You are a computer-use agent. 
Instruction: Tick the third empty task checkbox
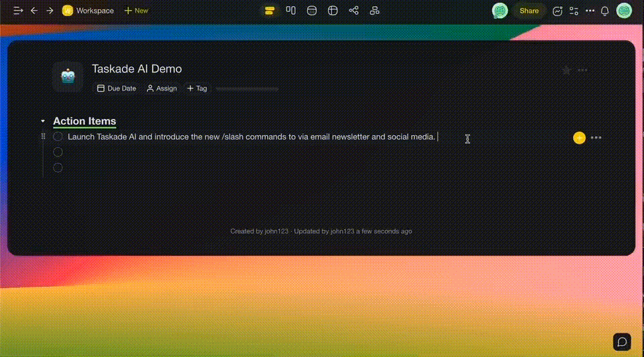click(58, 168)
